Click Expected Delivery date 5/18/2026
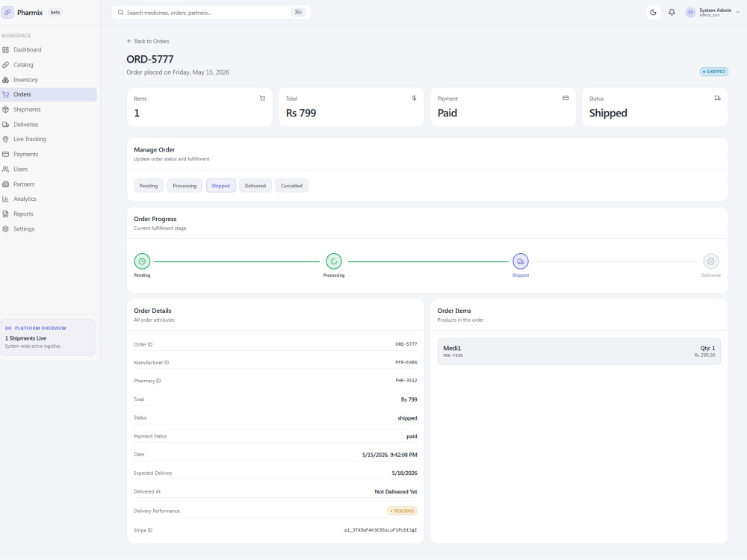Viewport: 747px width, 560px height. pyautogui.click(x=404, y=473)
